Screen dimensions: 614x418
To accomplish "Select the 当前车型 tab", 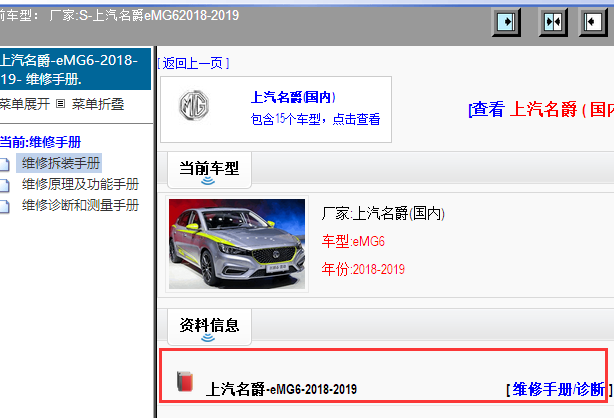I will (209, 170).
